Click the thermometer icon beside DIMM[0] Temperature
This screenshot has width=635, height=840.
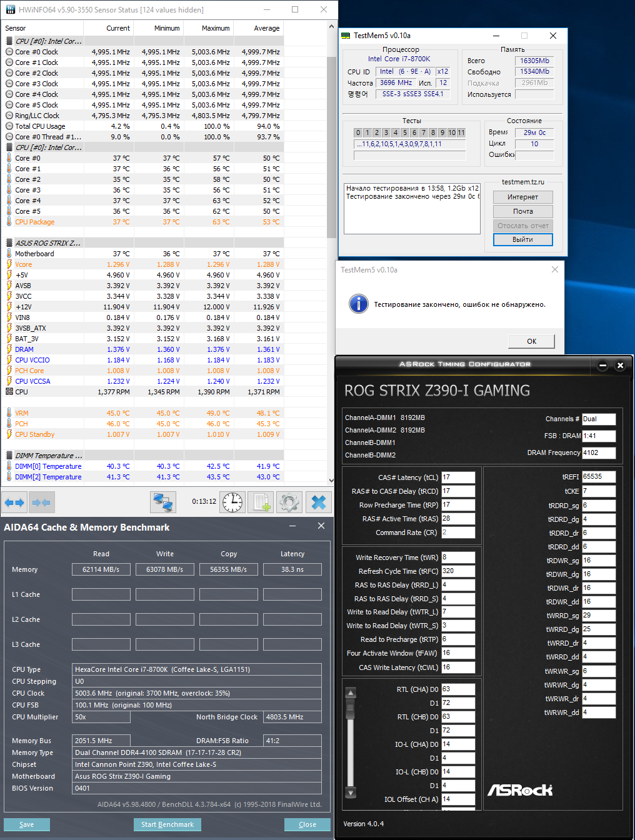click(x=9, y=466)
